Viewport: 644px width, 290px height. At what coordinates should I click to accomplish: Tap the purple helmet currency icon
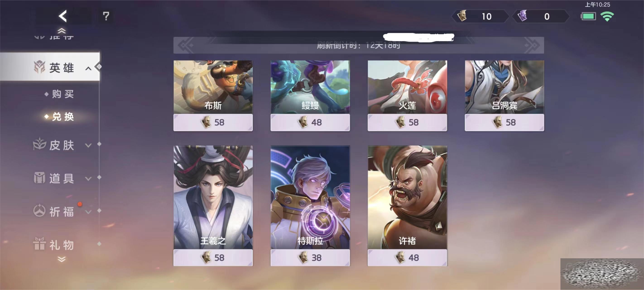click(x=522, y=16)
